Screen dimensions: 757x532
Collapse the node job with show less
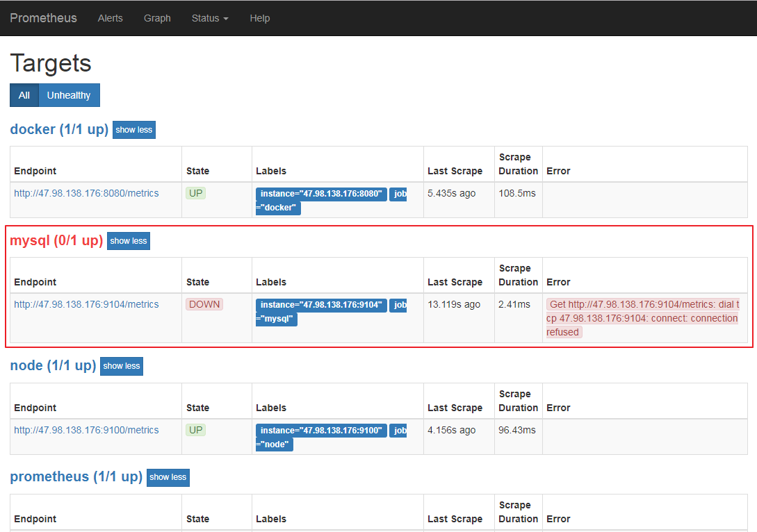click(122, 366)
